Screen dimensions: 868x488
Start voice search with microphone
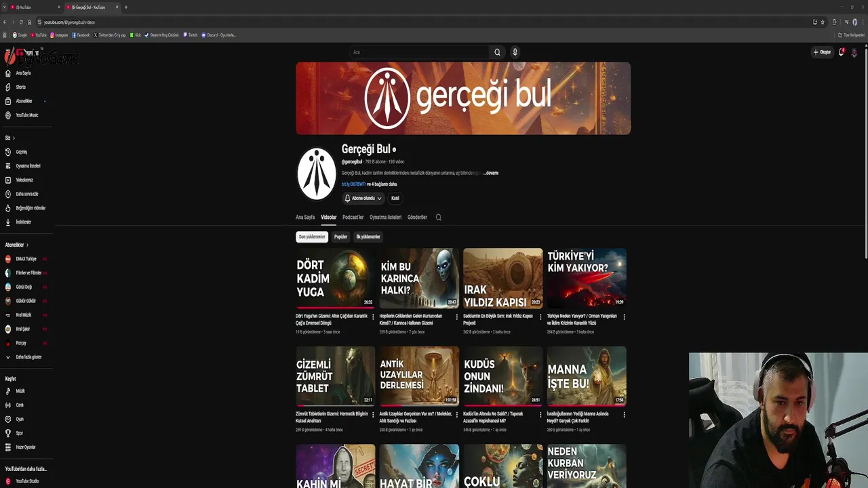515,52
